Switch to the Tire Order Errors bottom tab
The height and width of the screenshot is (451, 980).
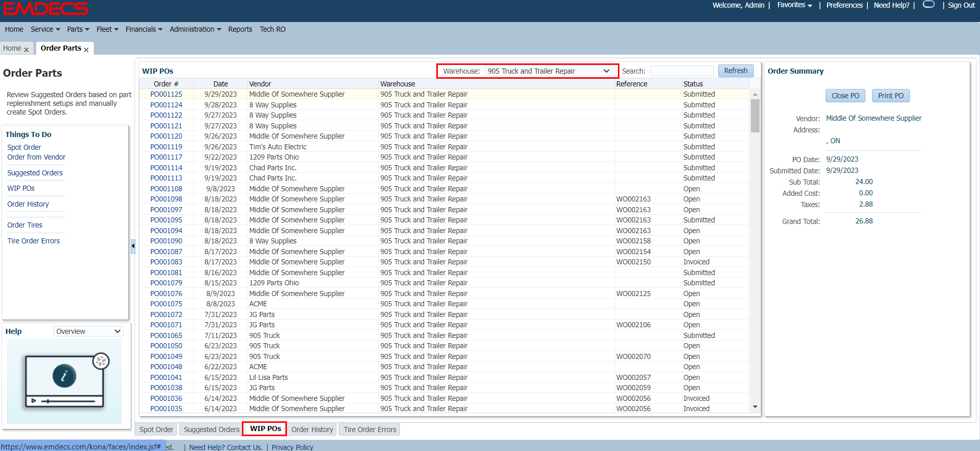click(370, 430)
